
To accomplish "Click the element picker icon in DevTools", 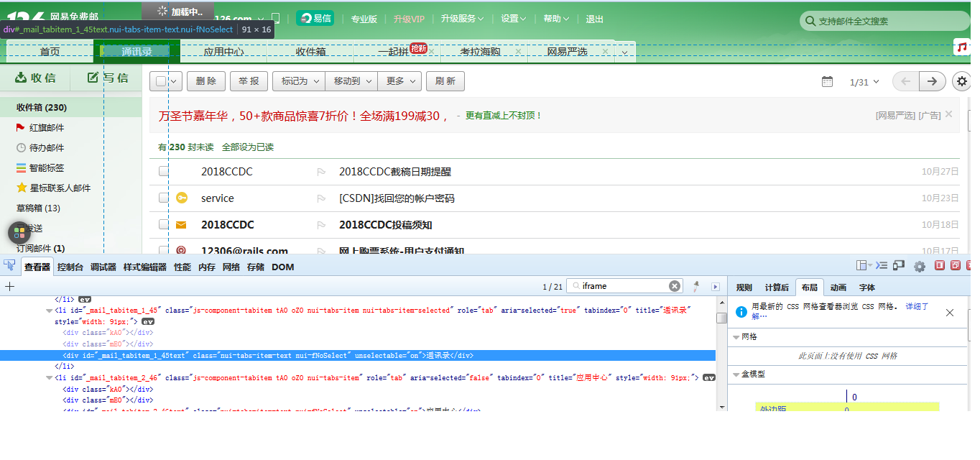I will click(x=10, y=266).
